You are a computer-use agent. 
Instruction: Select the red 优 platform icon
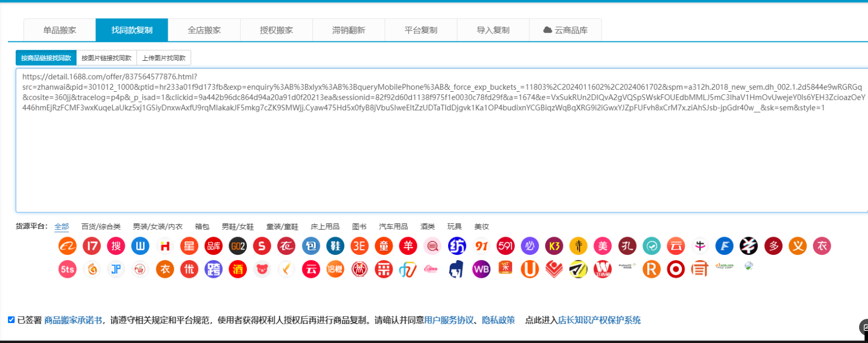click(189, 270)
